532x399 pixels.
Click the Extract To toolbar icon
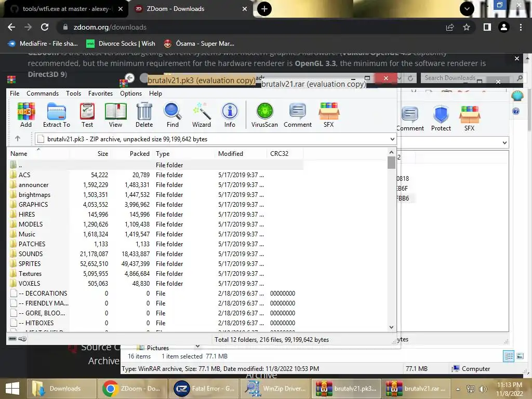(56, 115)
